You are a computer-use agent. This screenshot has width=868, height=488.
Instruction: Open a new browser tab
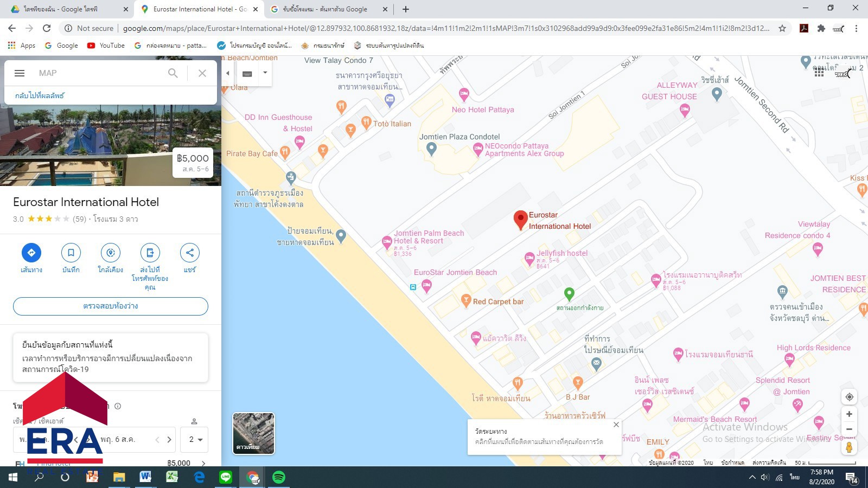406,9
